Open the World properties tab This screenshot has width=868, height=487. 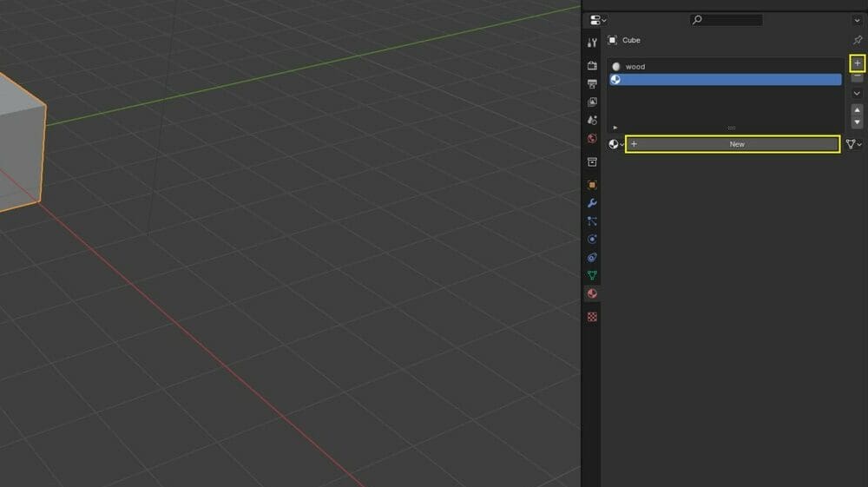[592, 138]
